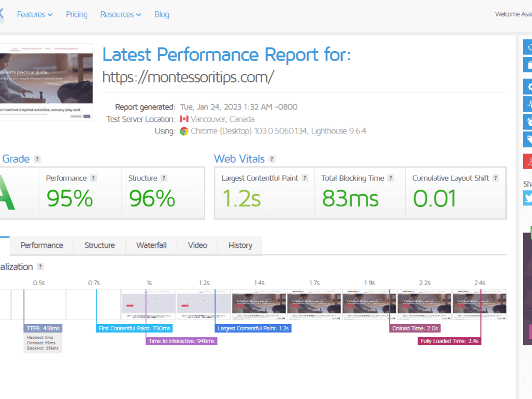This screenshot has height=399, width=532.
Task: Click the settings gear icon in sidebar
Action: (x=528, y=87)
